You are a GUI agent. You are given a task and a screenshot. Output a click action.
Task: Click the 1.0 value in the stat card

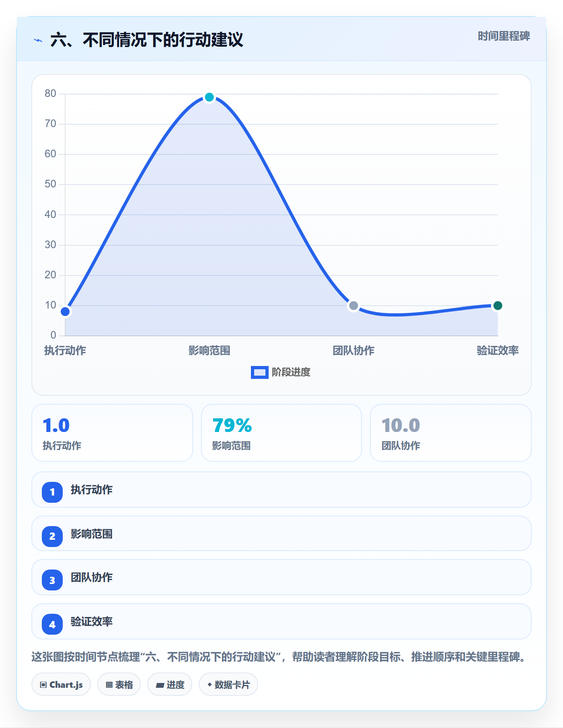[x=56, y=426]
